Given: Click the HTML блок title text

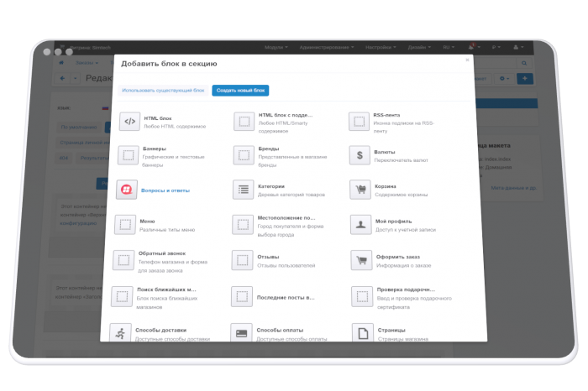Looking at the screenshot, I should 158,118.
